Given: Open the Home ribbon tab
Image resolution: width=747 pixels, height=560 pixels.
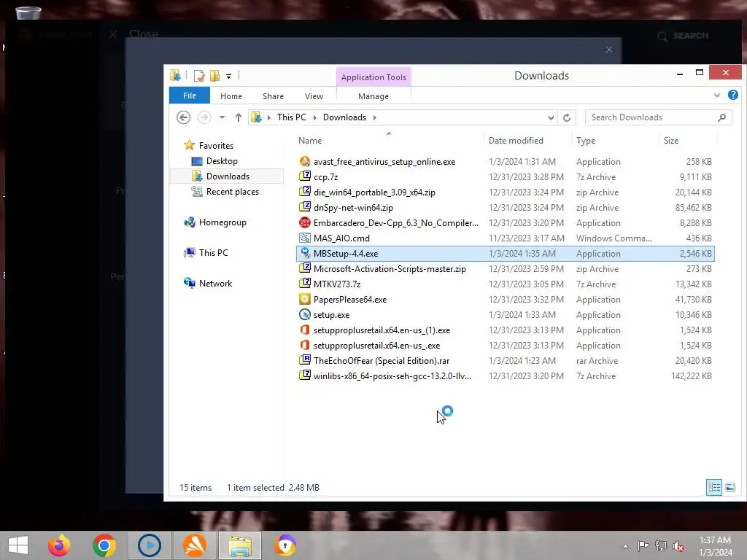Looking at the screenshot, I should 231,96.
